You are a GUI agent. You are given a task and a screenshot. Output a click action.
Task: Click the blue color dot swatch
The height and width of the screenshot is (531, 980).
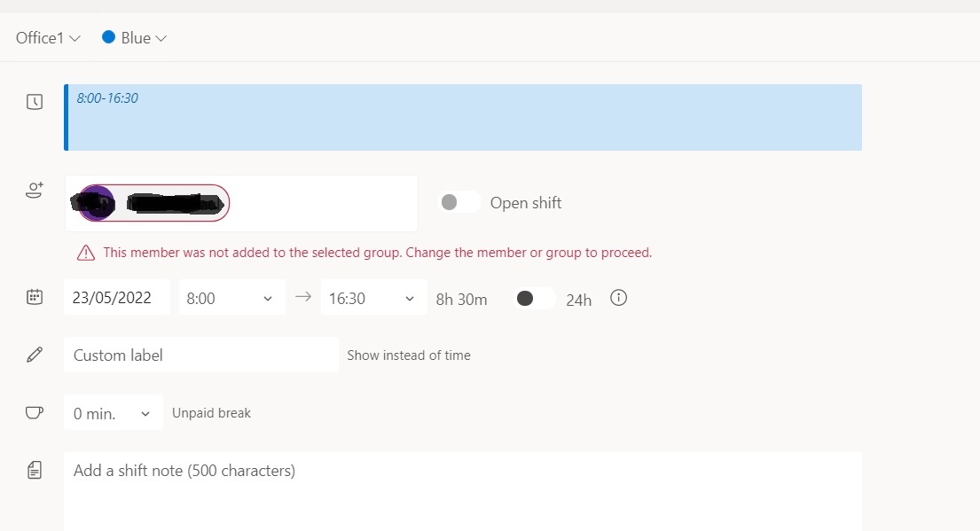click(108, 37)
